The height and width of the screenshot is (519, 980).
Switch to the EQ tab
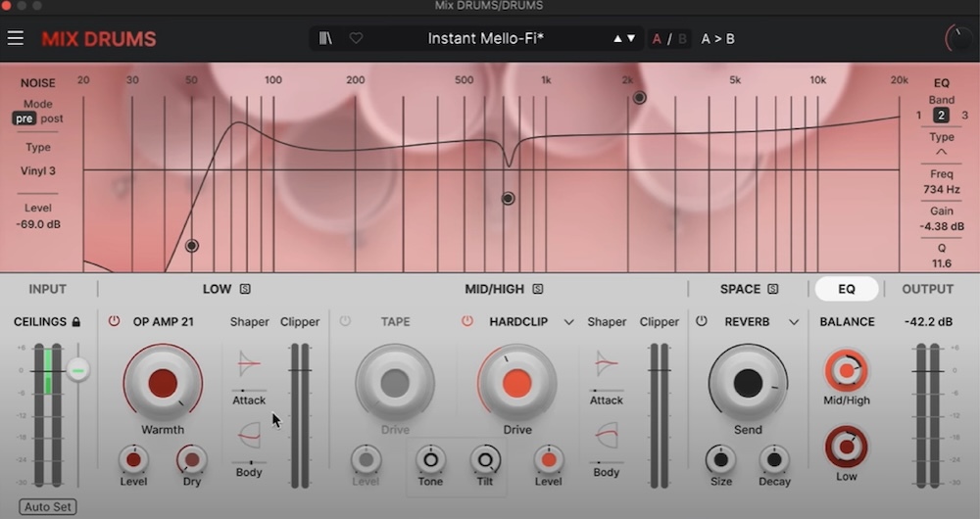846,289
